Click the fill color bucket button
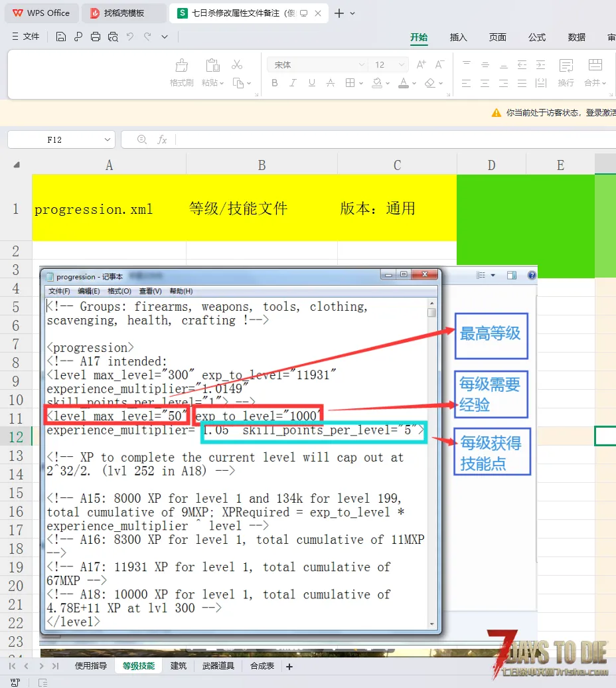Viewport: 616px width, 688px height. click(376, 83)
